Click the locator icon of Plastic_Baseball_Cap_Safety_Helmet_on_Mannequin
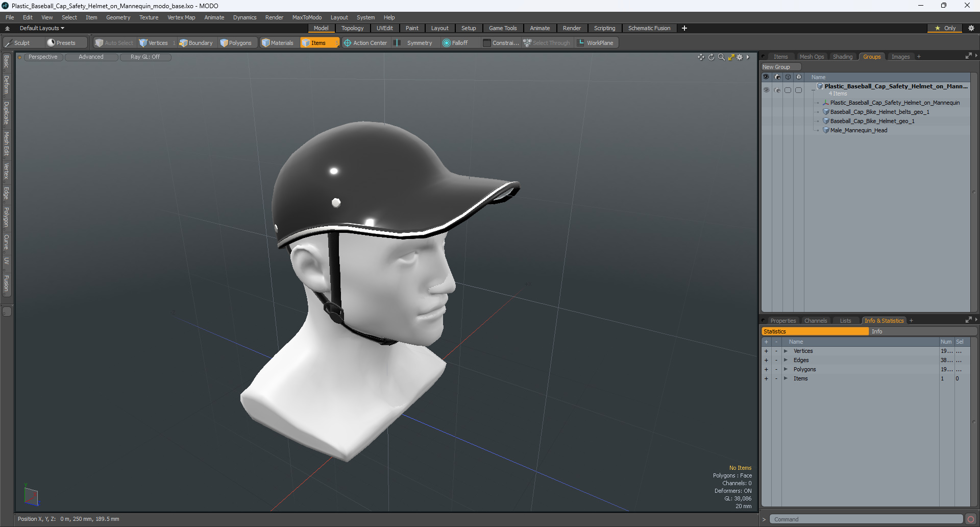The height and width of the screenshot is (527, 980). (826, 103)
